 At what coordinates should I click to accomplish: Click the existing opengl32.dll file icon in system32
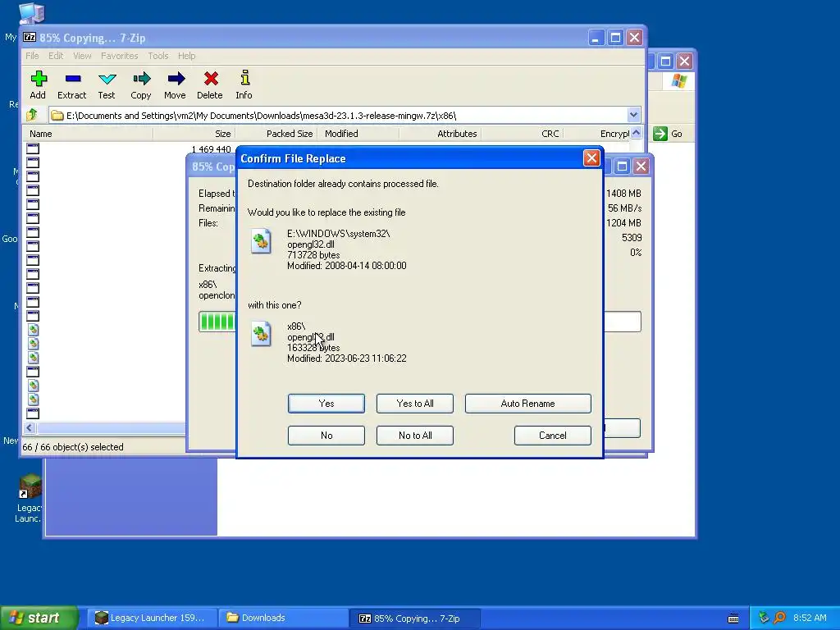tap(261, 241)
